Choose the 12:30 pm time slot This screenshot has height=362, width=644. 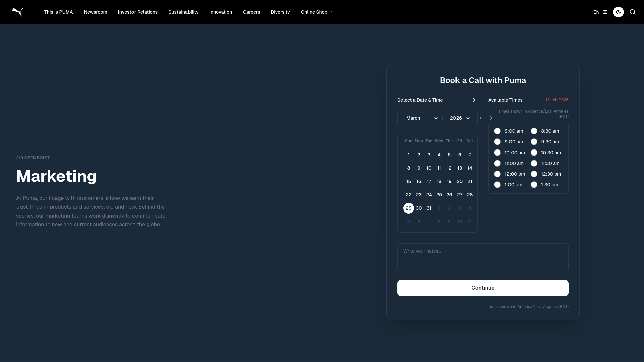[534, 174]
